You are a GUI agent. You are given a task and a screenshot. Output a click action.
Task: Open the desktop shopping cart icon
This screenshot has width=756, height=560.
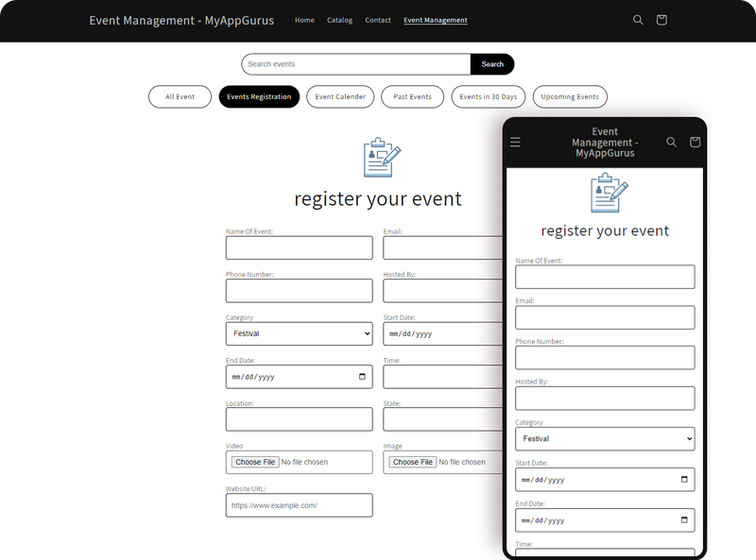point(661,20)
